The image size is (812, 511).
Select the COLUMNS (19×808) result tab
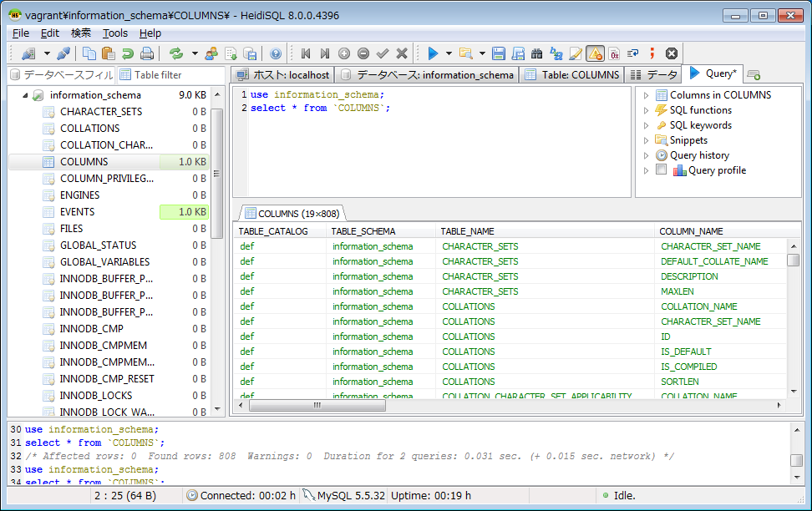tap(293, 213)
